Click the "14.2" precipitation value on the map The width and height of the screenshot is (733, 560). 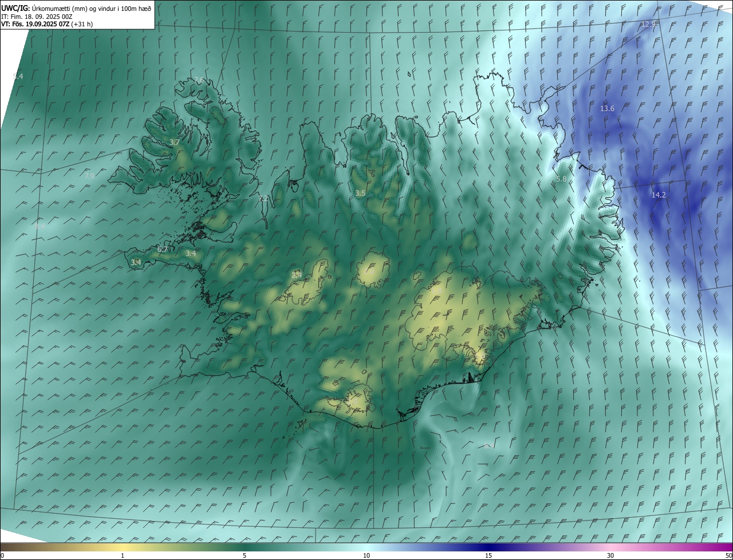pyautogui.click(x=659, y=195)
